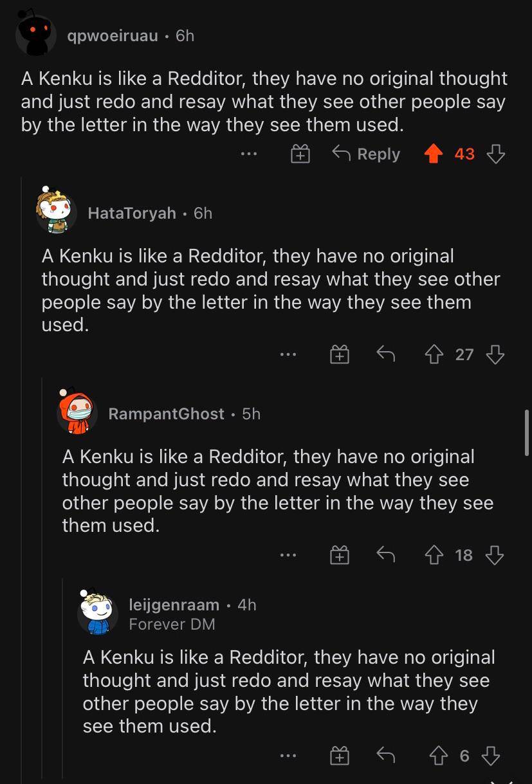Downvote HataToryah's comment
The width and height of the screenshot is (532, 784).
tap(495, 354)
